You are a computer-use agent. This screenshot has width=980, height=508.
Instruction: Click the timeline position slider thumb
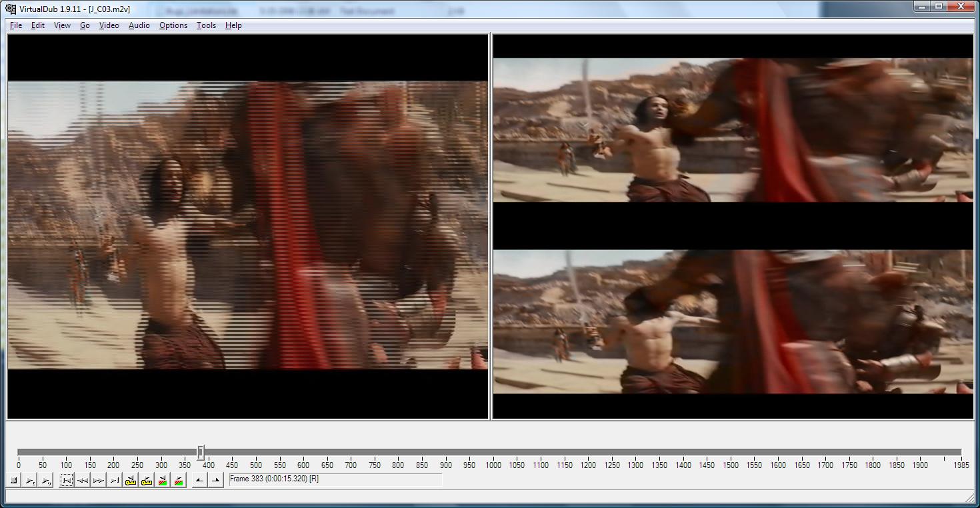coord(201,452)
